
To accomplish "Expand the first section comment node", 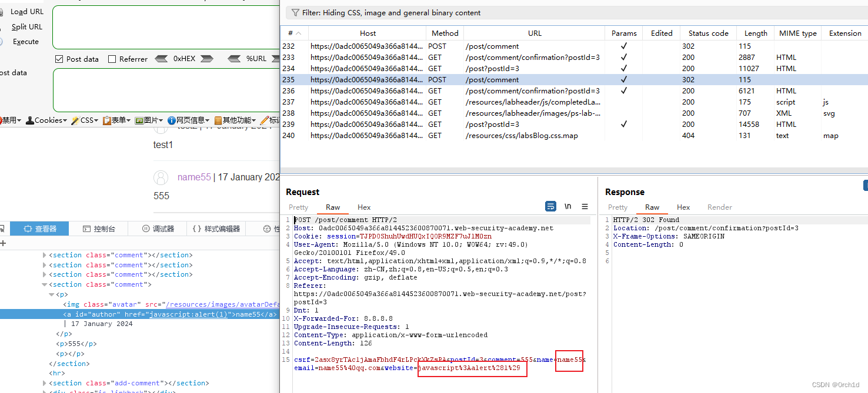I will click(45, 255).
